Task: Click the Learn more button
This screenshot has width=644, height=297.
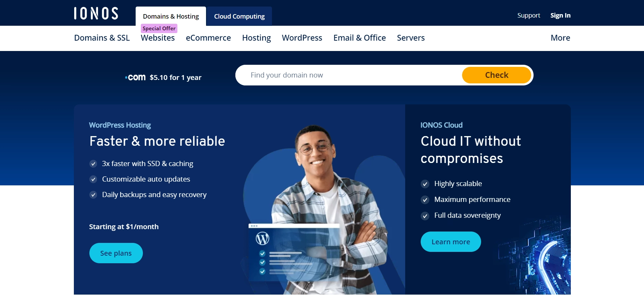Action: pos(451,242)
